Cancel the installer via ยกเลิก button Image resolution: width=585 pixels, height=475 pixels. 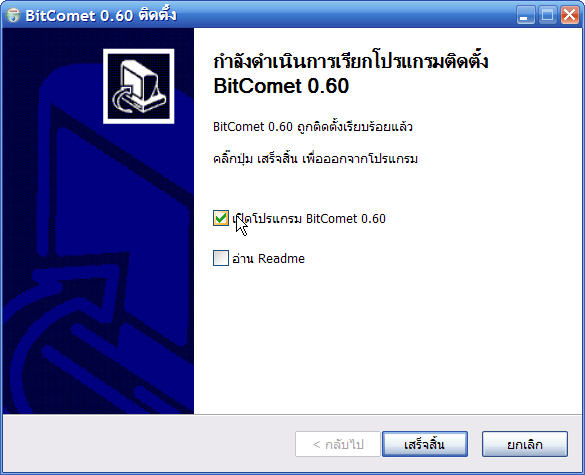pos(525,444)
